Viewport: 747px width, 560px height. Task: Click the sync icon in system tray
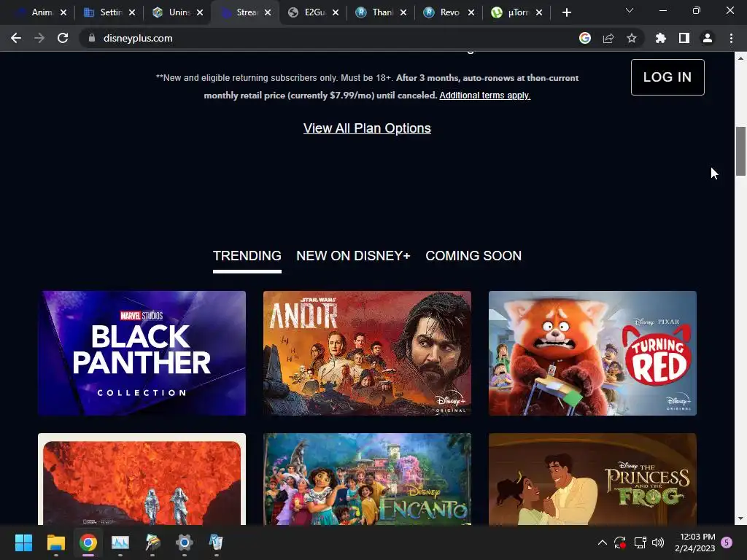tap(620, 542)
